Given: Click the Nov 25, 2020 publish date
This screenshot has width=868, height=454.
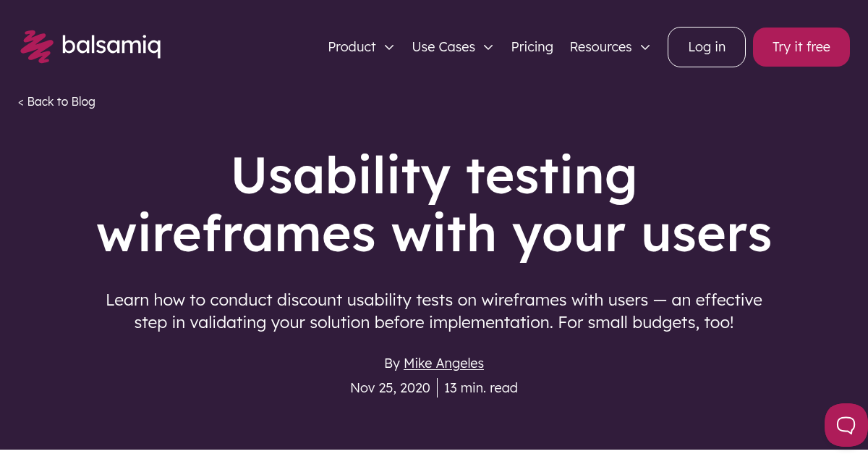Looking at the screenshot, I should click(390, 387).
